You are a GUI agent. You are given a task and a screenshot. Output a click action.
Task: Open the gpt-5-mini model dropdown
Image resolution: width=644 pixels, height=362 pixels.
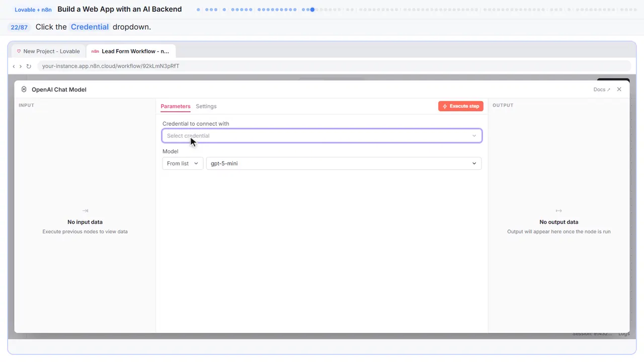344,163
